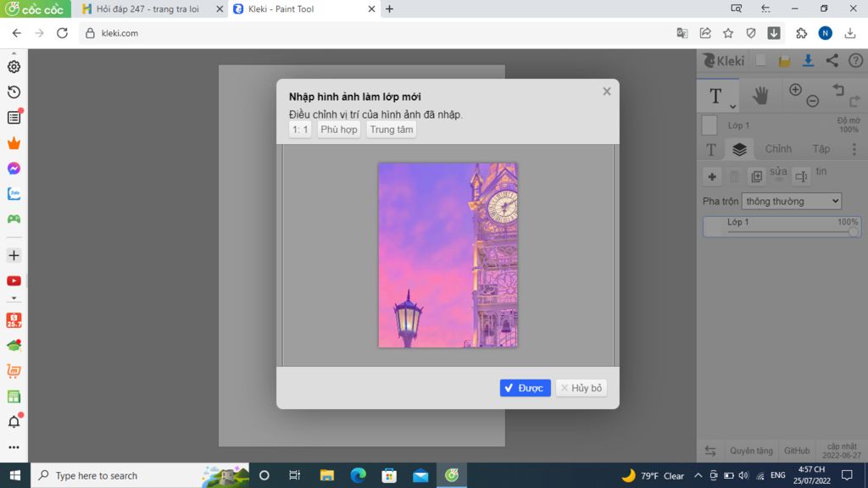Share the image in Kleki
Image resolution: width=868 pixels, height=488 pixels.
tap(832, 61)
